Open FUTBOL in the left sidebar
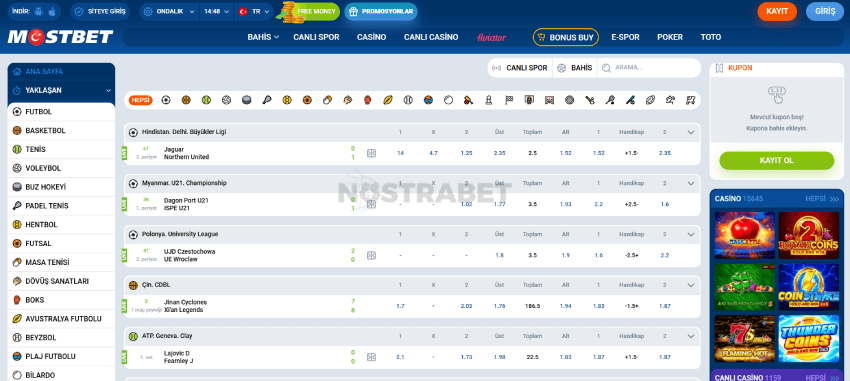This screenshot has height=381, width=850. click(61, 112)
